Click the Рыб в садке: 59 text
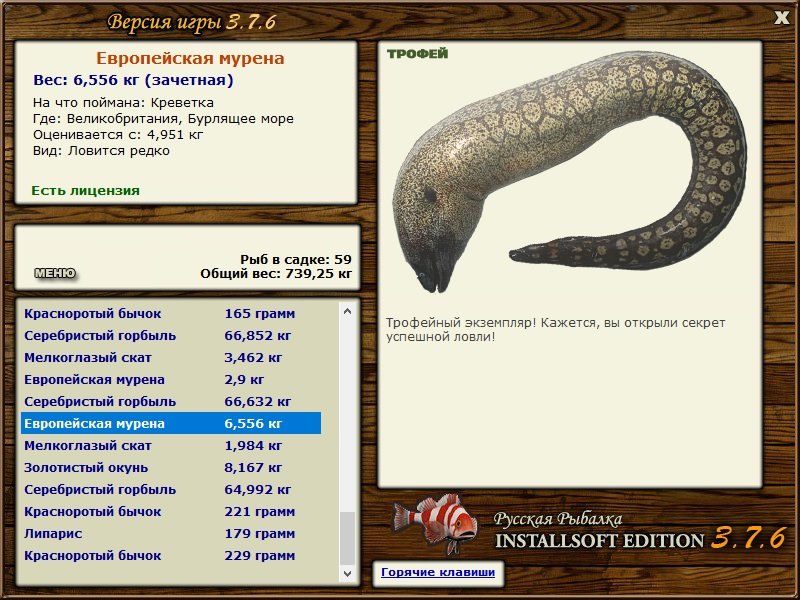This screenshot has height=600, width=800. click(296, 259)
